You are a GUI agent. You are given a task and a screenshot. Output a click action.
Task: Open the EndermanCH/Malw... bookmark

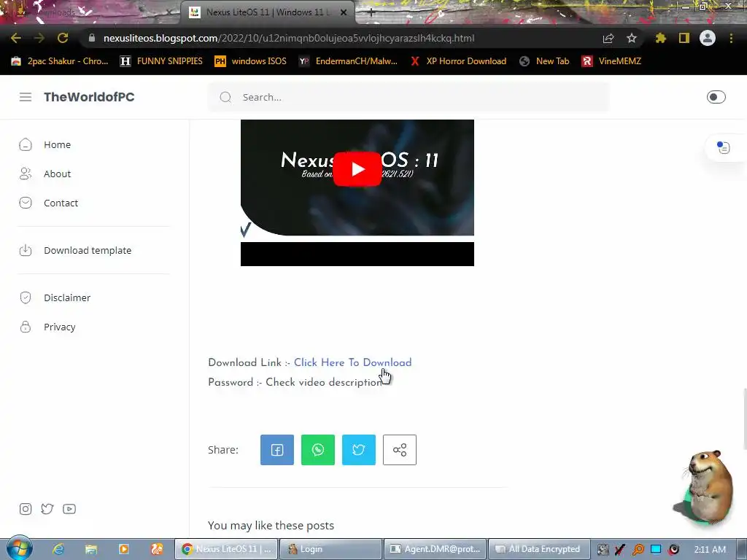coord(348,61)
